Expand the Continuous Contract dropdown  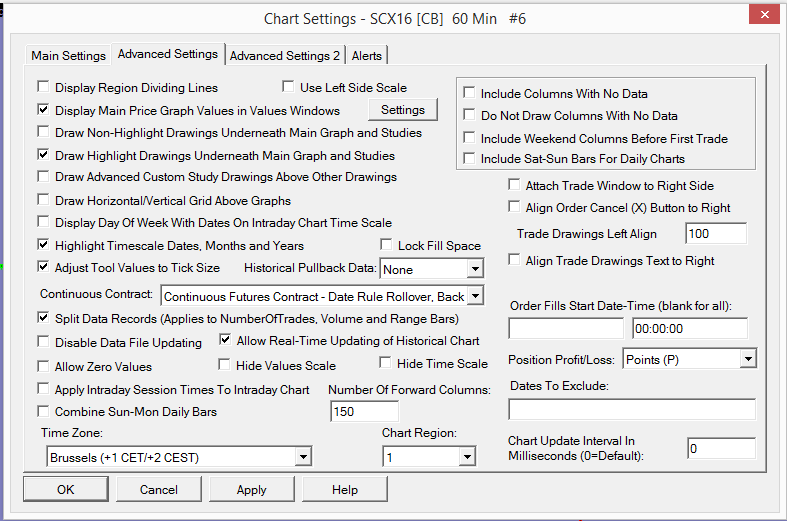(475, 296)
